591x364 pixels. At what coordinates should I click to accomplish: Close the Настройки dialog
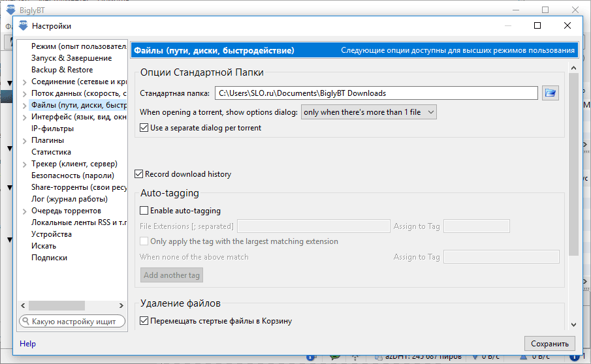567,25
